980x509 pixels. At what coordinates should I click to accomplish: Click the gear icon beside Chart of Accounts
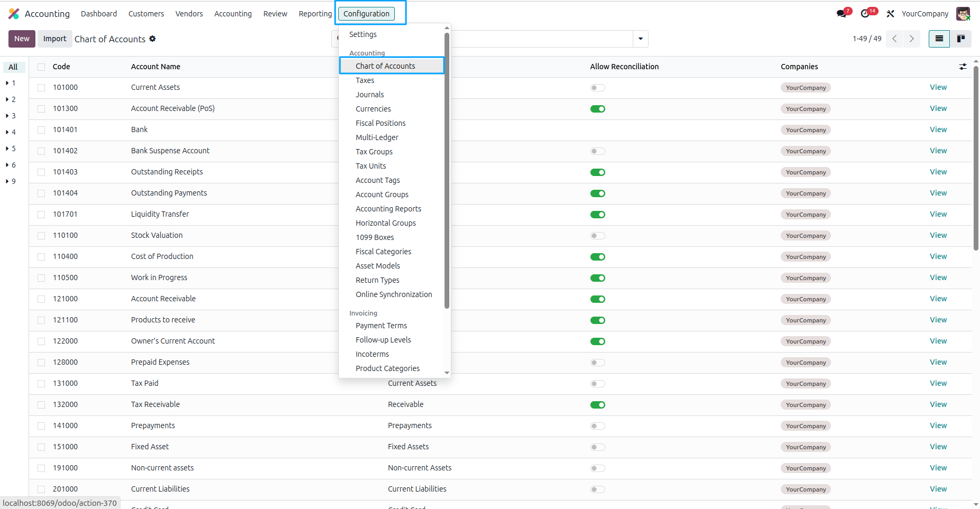click(152, 39)
